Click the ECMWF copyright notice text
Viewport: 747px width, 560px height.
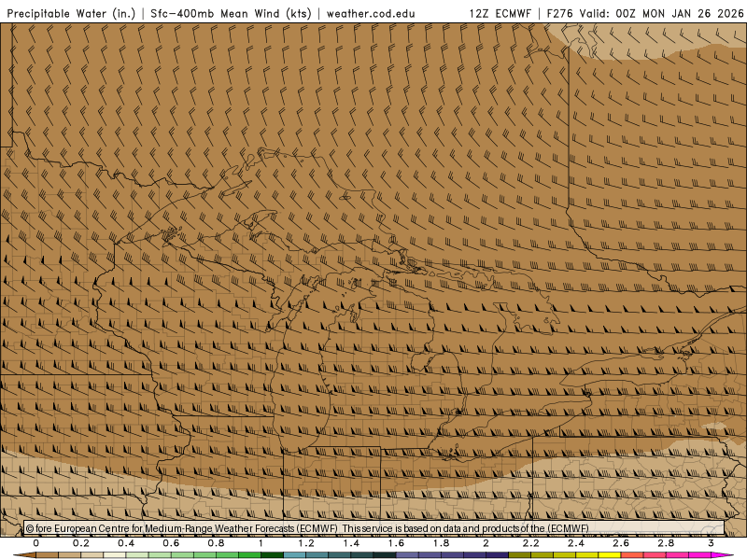[307, 528]
